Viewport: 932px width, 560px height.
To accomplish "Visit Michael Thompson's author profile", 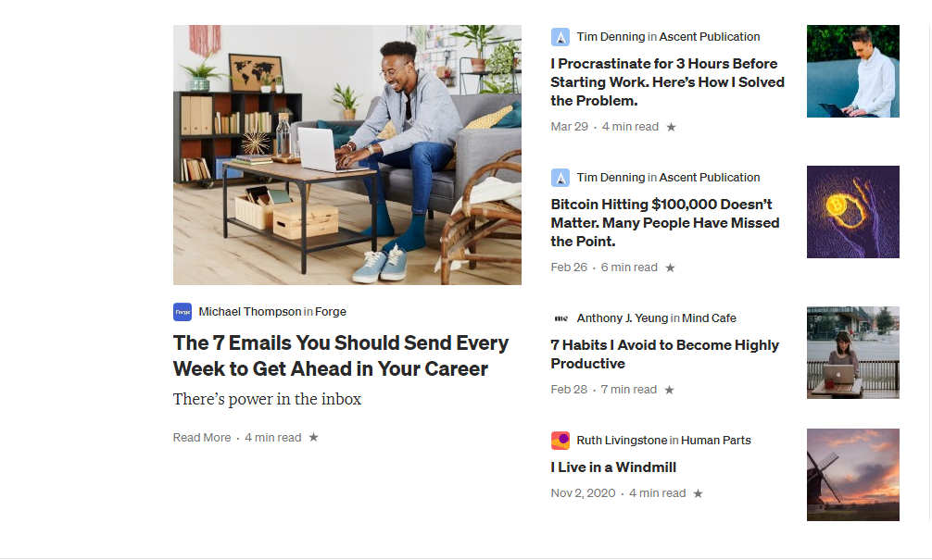I will (x=249, y=312).
